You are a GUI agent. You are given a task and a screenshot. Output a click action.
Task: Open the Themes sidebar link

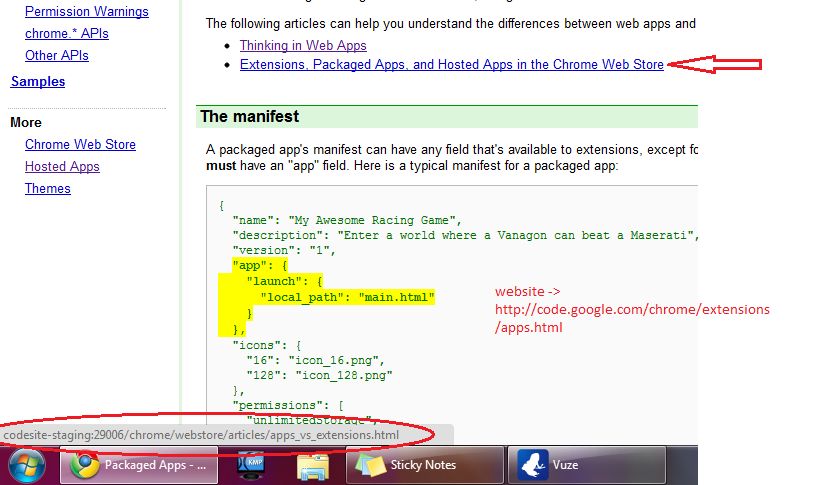coord(48,188)
